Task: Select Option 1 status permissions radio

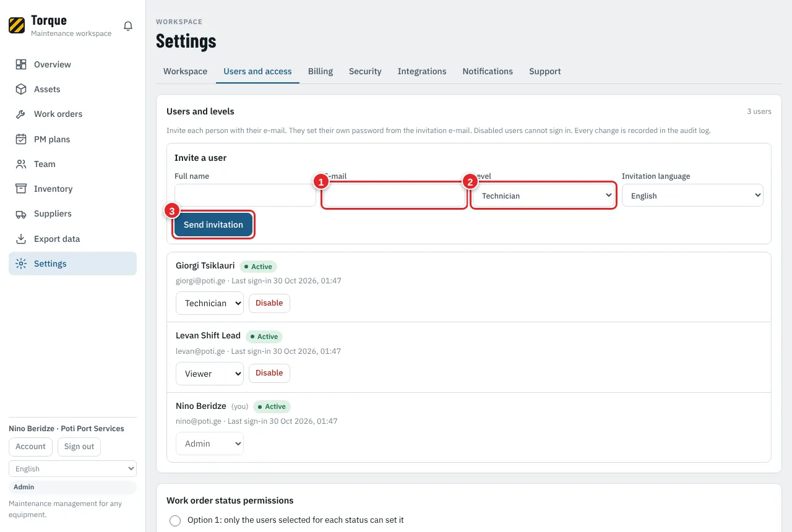Action: 175,520
